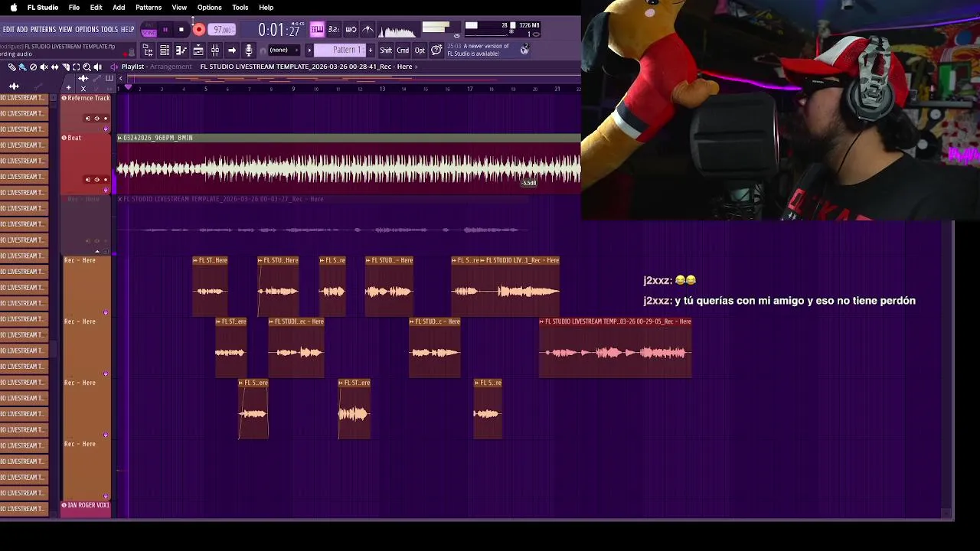Click the microphone recording icon

point(249,50)
